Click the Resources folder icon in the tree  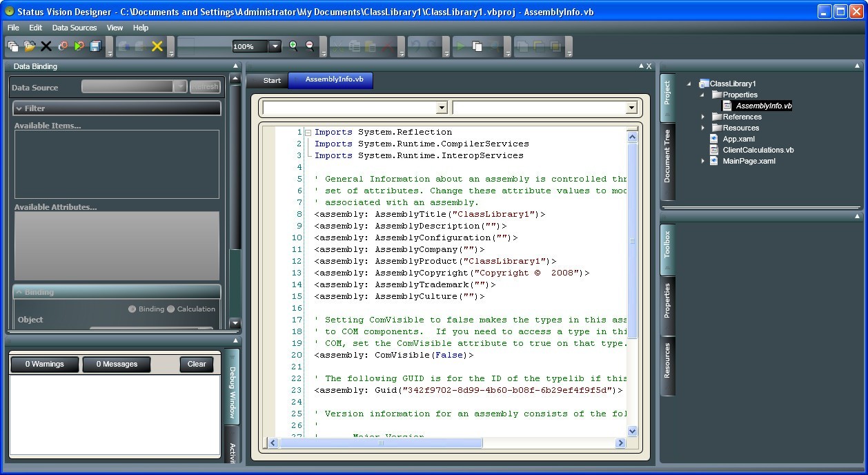[716, 128]
